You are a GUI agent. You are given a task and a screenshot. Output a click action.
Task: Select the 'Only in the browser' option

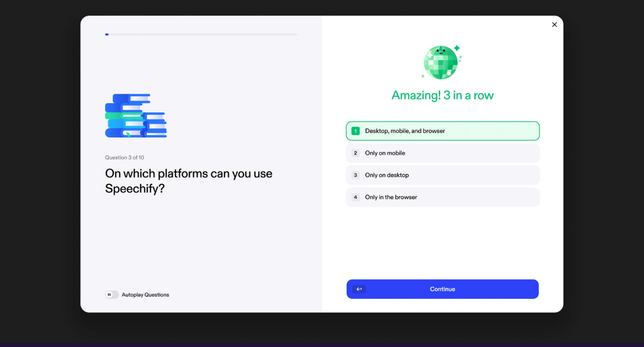pos(442,197)
